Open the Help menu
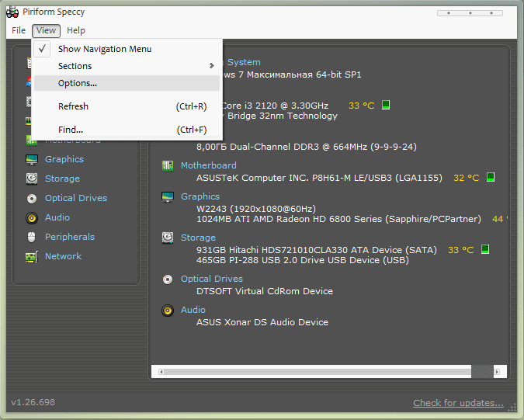 pyautogui.click(x=76, y=30)
